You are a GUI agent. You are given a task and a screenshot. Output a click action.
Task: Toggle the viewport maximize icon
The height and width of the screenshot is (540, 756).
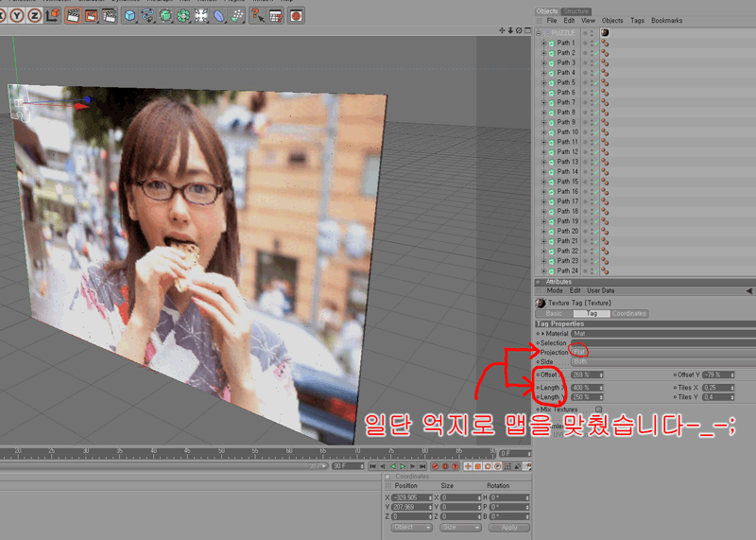click(527, 30)
